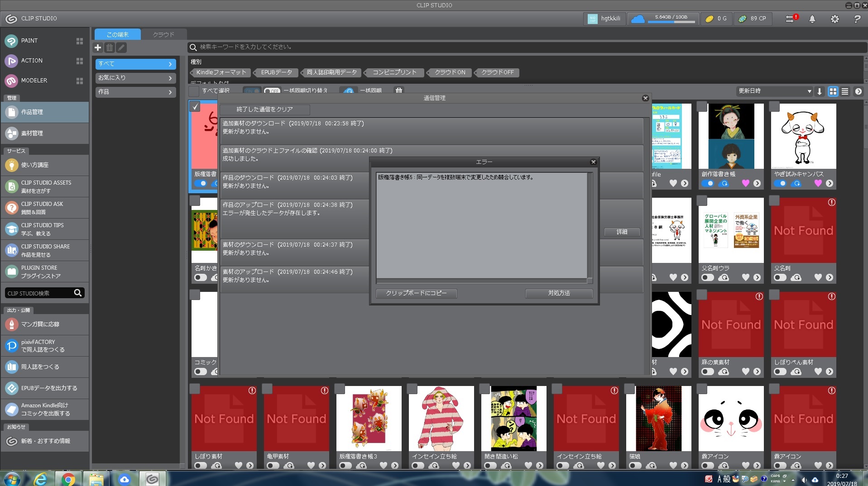The width and height of the screenshot is (868, 486).
Task: Favorite the やぎ試みキャンバス work heart icon
Action: 818,183
